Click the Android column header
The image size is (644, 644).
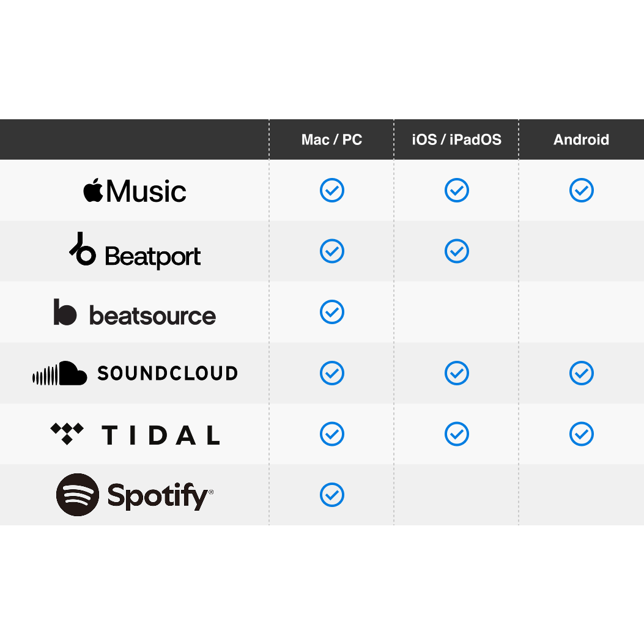[581, 139]
